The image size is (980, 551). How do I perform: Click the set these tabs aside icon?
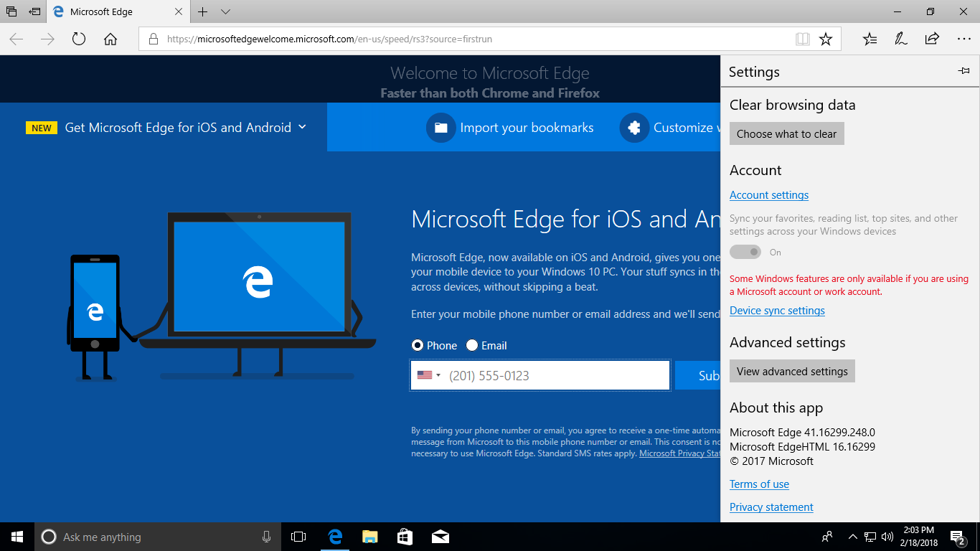[34, 11]
